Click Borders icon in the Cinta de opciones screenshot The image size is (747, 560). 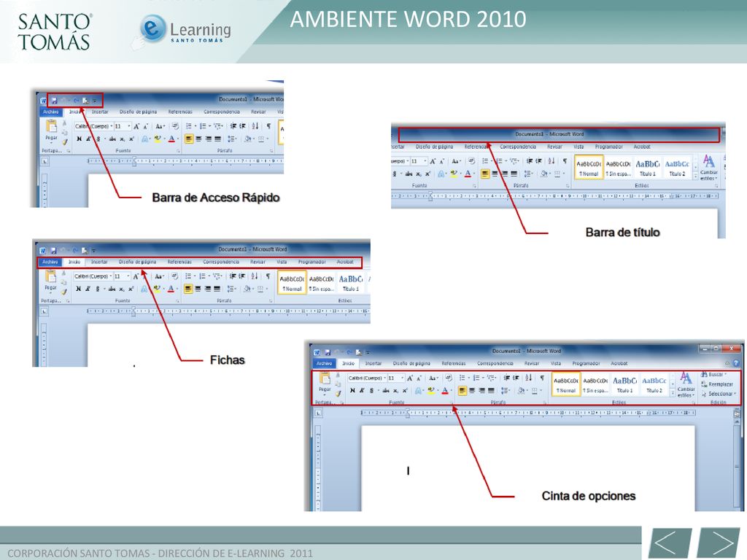(535, 391)
